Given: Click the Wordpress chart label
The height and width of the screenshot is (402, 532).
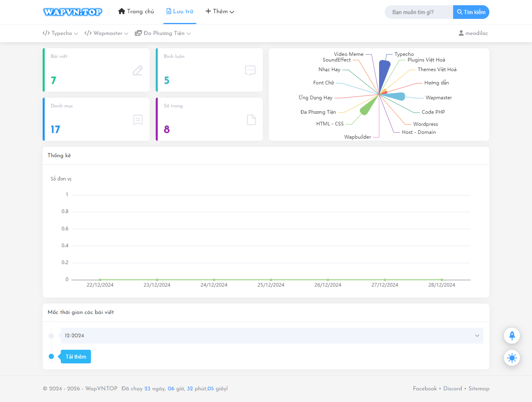Looking at the screenshot, I should pyautogui.click(x=425, y=124).
